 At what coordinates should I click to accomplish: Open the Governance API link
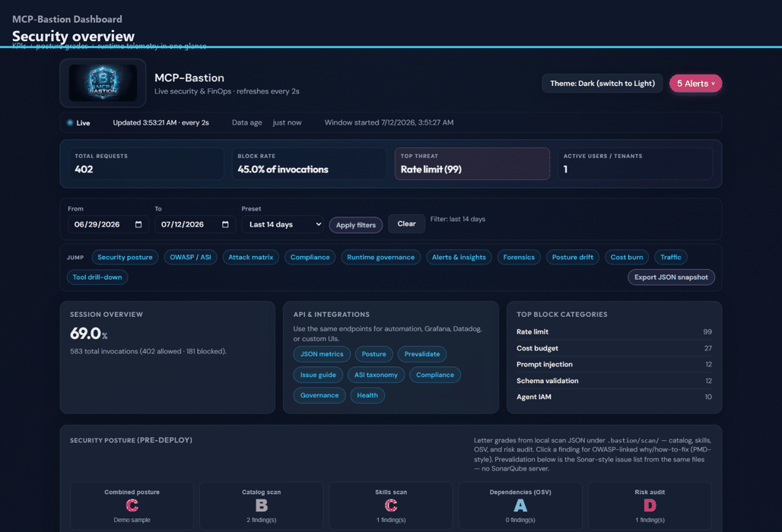tap(319, 395)
